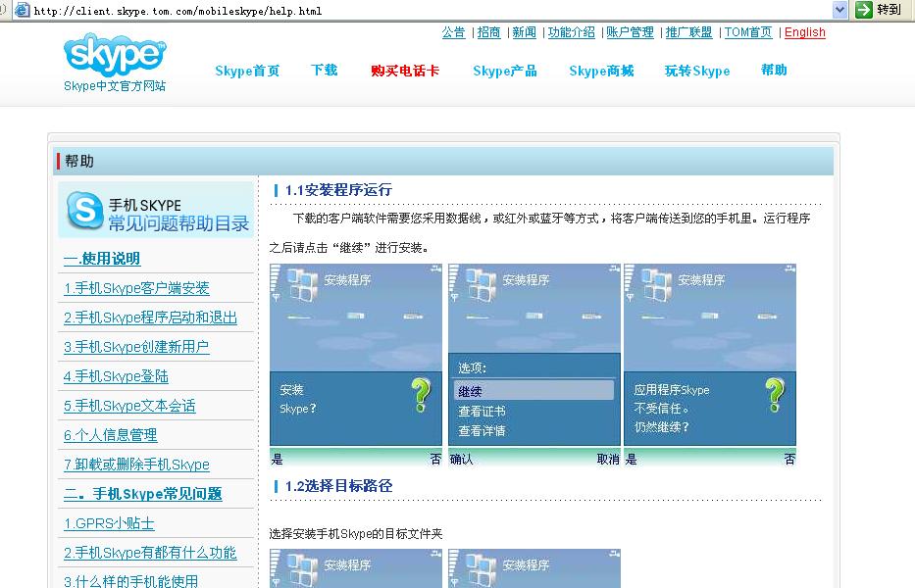The width and height of the screenshot is (915, 588).
Task: Click the 应用程序Skype不受信任 phone screenshot
Action: [x=710, y=365]
